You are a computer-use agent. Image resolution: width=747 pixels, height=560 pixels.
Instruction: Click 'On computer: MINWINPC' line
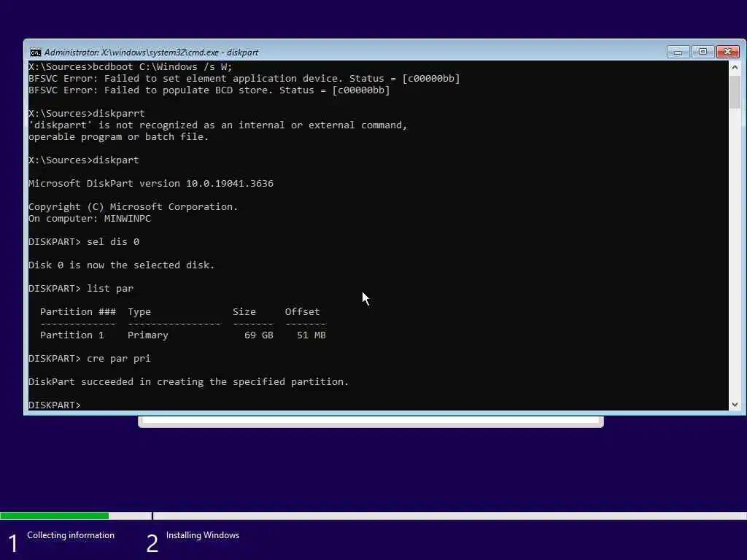[90, 219]
